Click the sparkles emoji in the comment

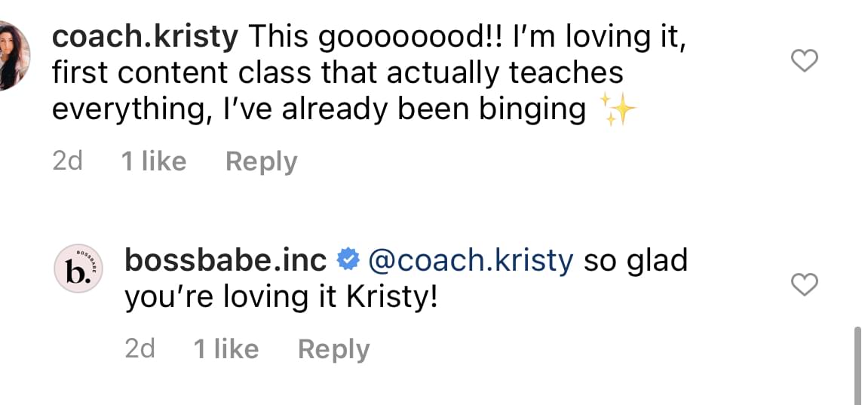(x=616, y=111)
